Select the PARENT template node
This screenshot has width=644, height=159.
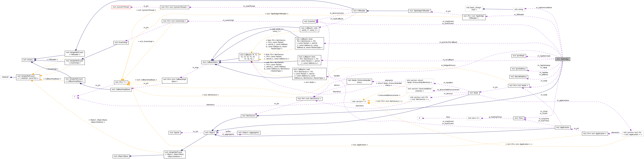click(x=5, y=77)
